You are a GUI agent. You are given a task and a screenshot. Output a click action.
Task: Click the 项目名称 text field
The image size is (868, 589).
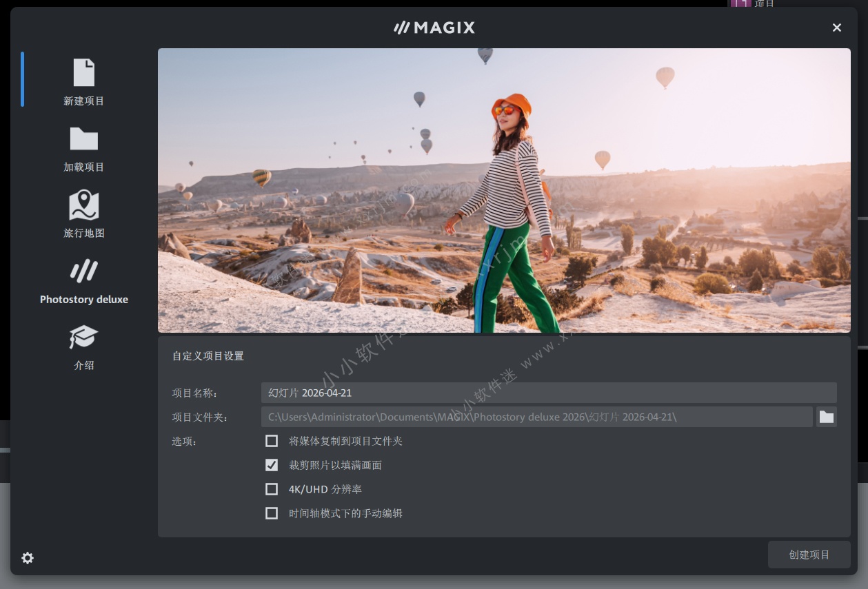548,393
